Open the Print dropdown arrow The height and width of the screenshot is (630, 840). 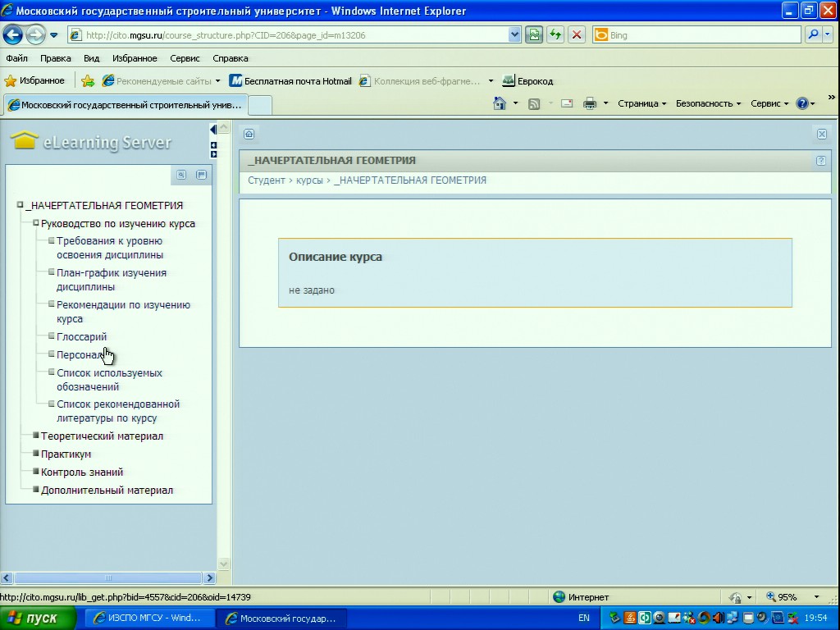[x=606, y=103]
